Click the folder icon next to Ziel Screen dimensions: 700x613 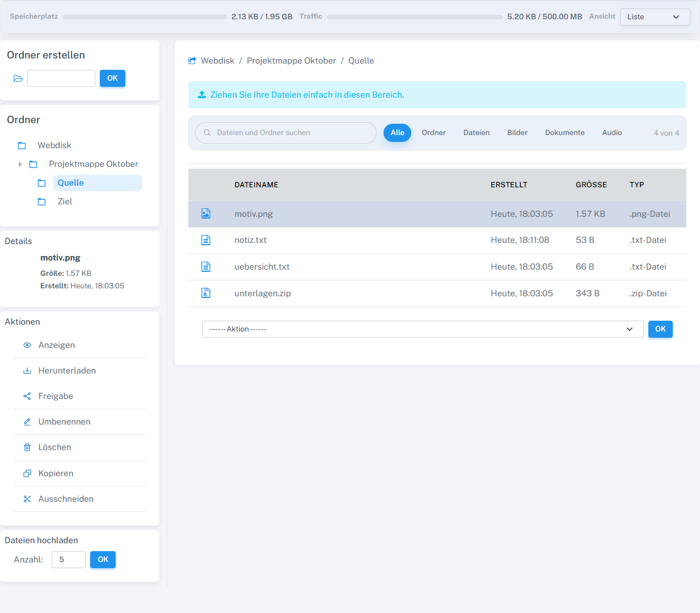(x=42, y=201)
